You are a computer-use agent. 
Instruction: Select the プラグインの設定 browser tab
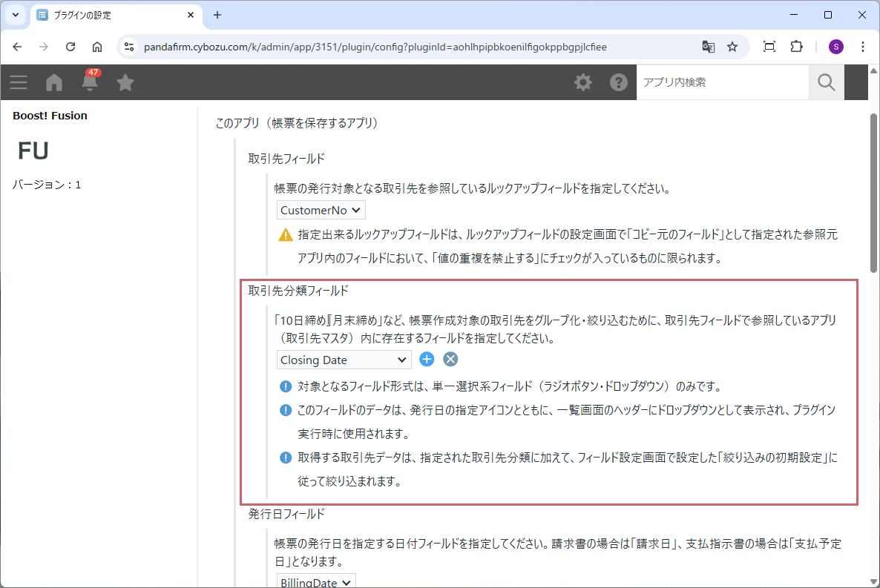pos(111,15)
